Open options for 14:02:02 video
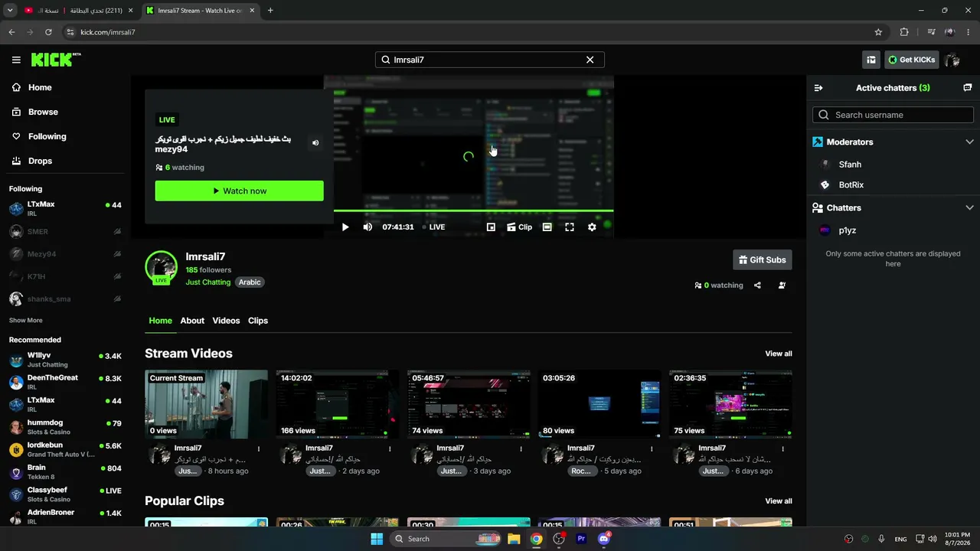 coord(390,449)
